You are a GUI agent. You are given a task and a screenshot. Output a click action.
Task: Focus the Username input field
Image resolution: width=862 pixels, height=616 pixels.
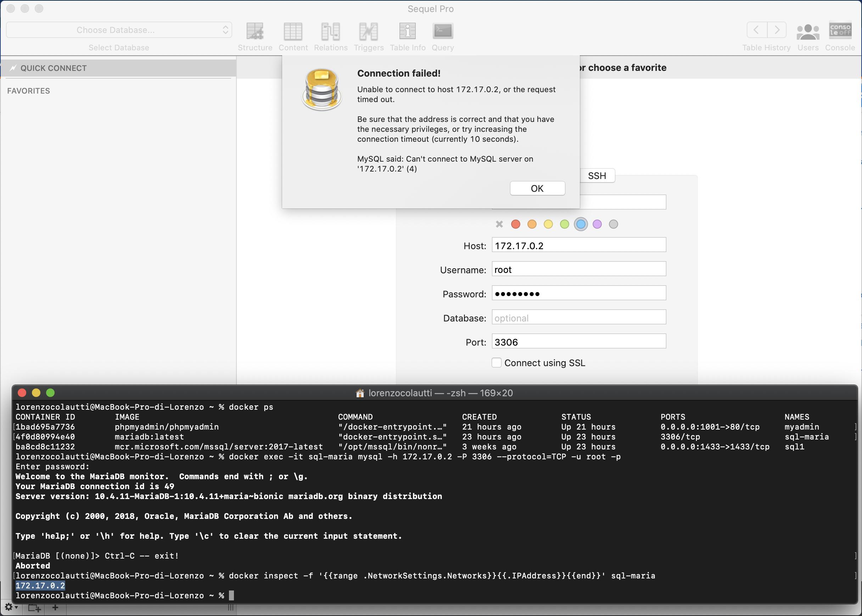pyautogui.click(x=579, y=269)
